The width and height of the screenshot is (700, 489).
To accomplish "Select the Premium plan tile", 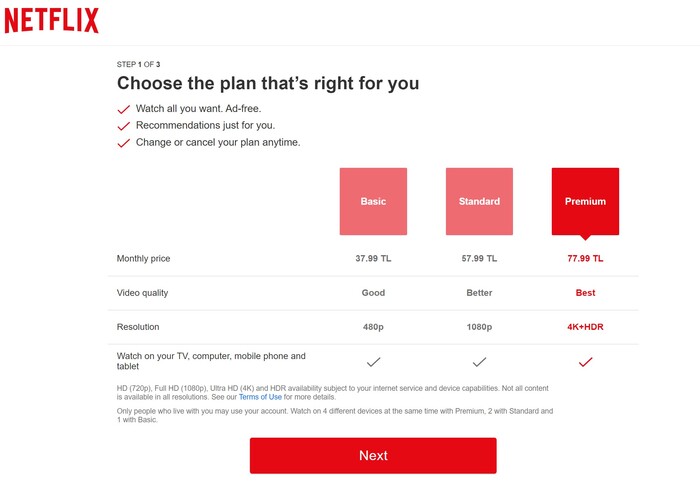I will (585, 201).
